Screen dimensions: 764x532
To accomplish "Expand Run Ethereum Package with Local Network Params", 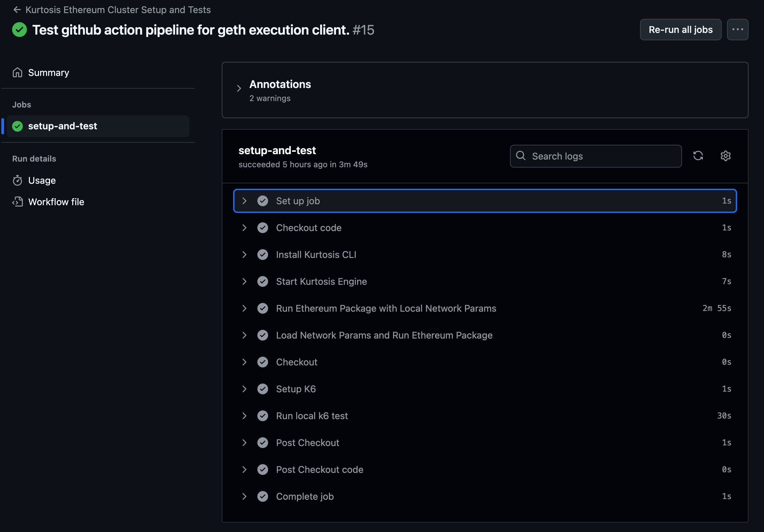I will click(485, 308).
